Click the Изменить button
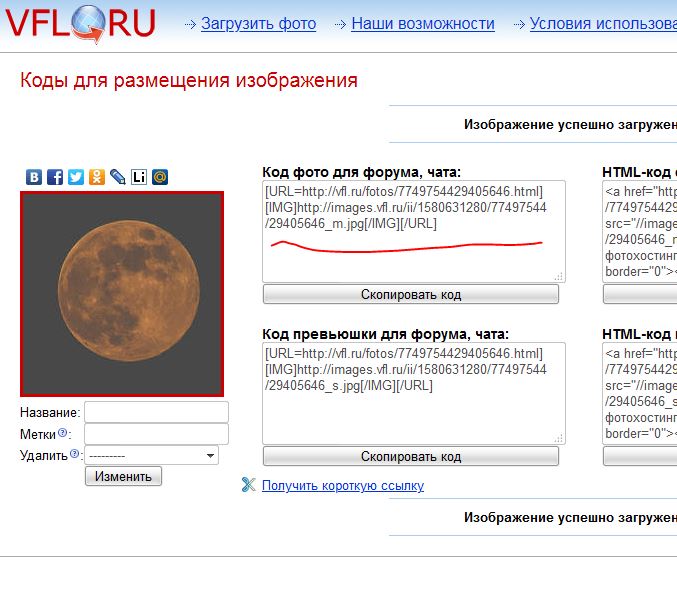 (123, 476)
